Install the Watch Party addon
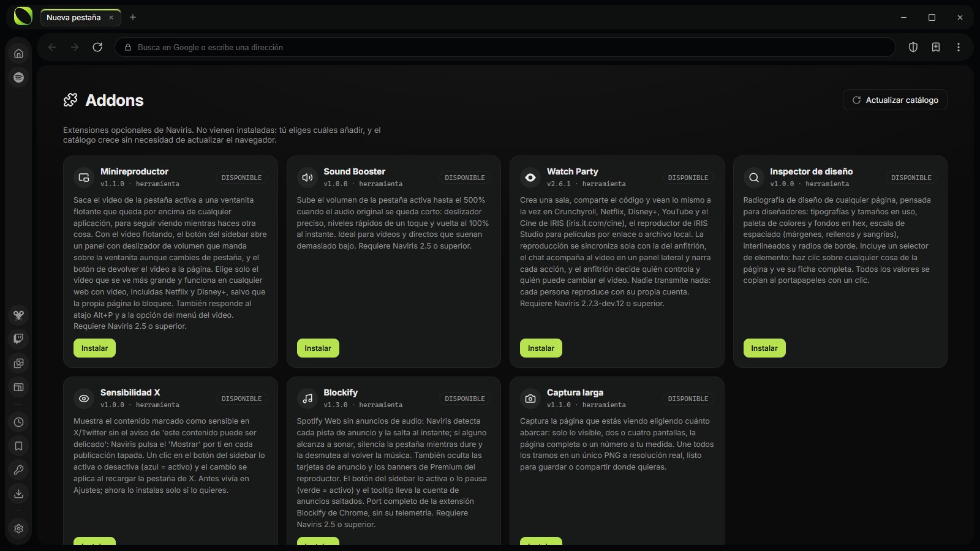Image resolution: width=980 pixels, height=551 pixels. tap(541, 348)
